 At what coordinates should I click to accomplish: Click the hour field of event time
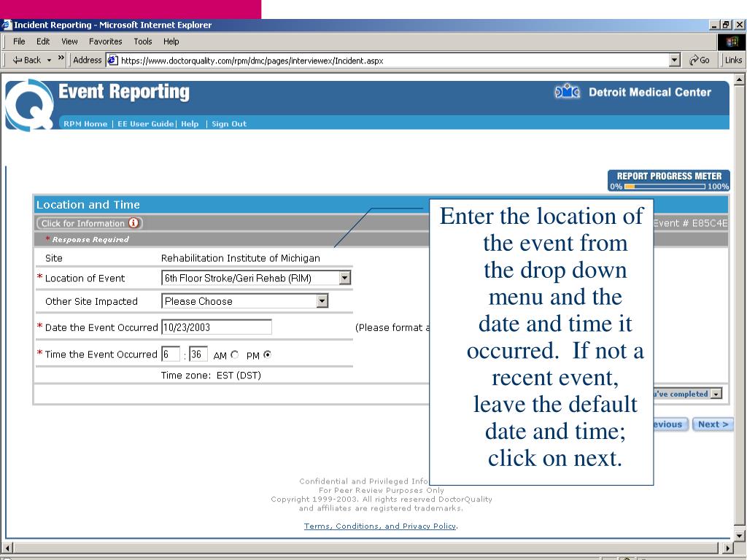point(171,354)
